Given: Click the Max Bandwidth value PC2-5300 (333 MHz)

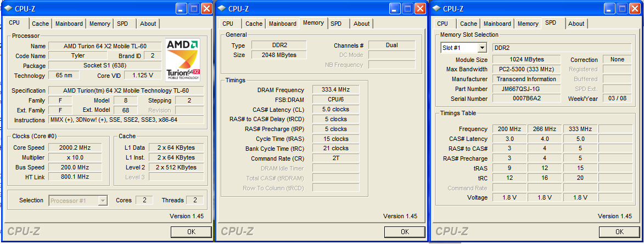Looking at the screenshot, I should point(527,69).
